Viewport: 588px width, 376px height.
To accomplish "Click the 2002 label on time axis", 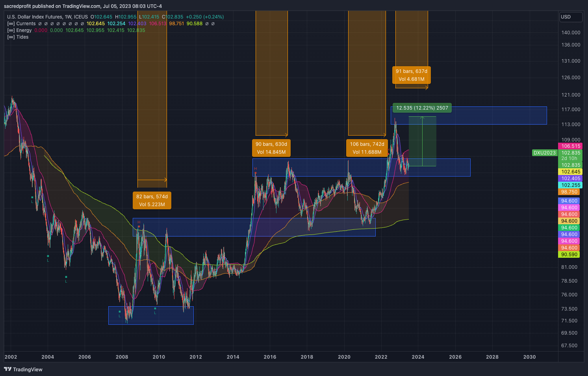I will (11, 357).
